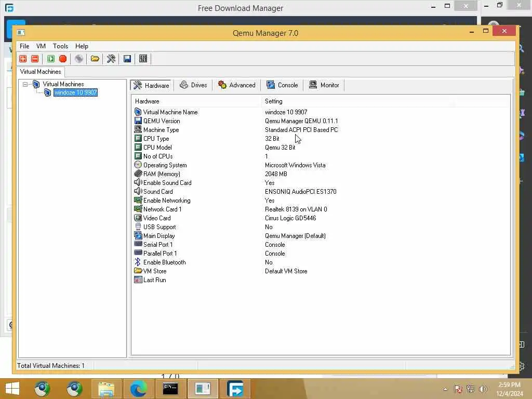This screenshot has width=532, height=399.
Task: Switch to the Monitor tab
Action: pyautogui.click(x=324, y=85)
